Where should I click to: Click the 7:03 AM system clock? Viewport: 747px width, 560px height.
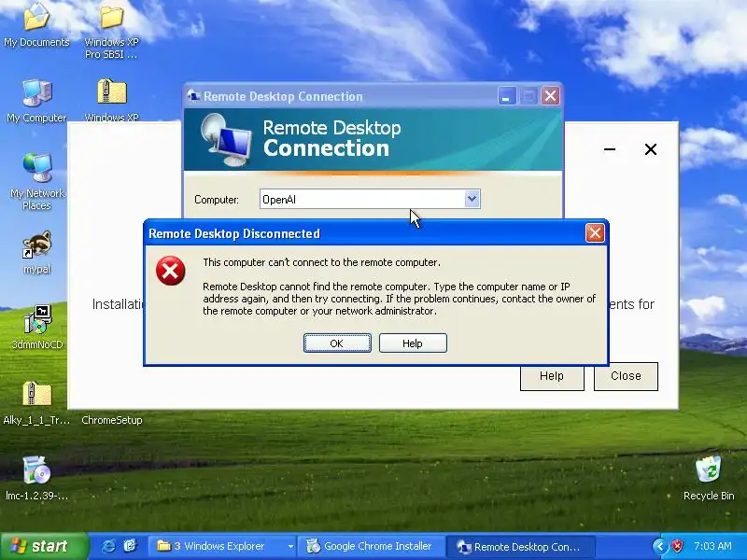click(x=712, y=546)
